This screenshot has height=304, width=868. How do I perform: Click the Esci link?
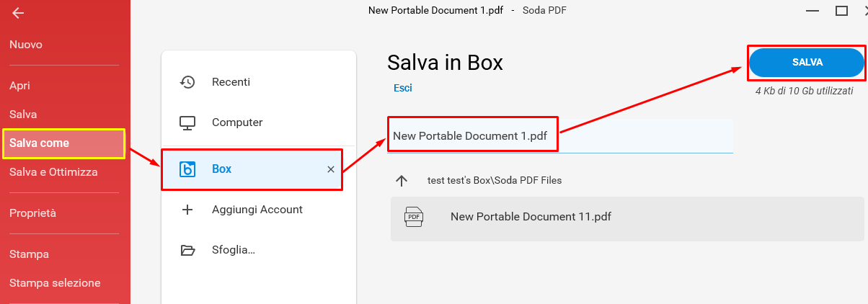click(403, 88)
